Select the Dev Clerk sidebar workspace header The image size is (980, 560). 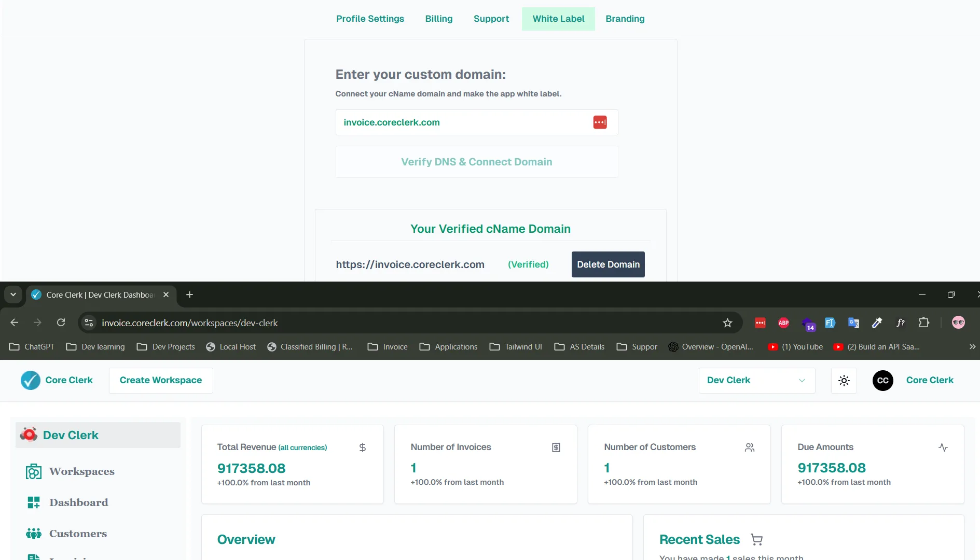click(x=98, y=435)
